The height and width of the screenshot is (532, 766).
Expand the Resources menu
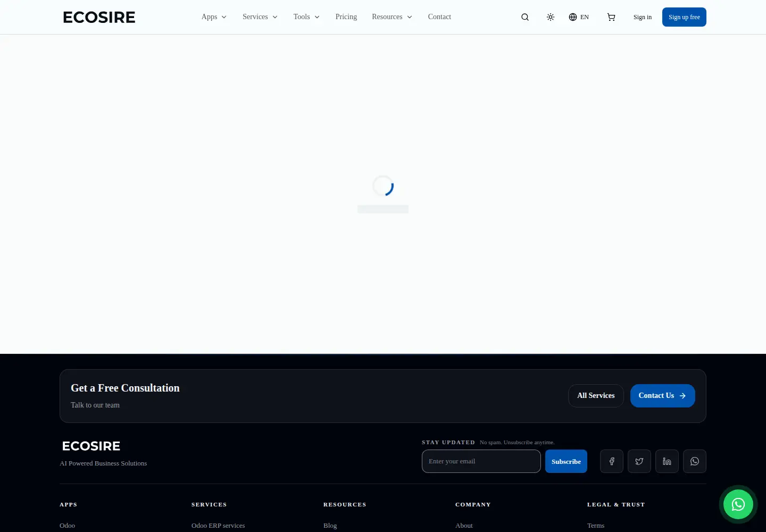392,17
